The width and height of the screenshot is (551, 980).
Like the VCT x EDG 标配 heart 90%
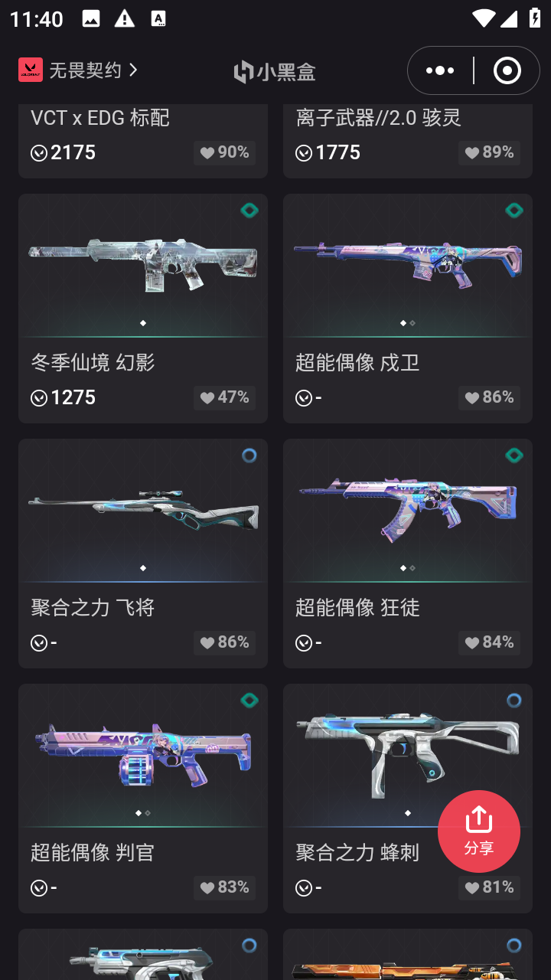click(x=224, y=152)
